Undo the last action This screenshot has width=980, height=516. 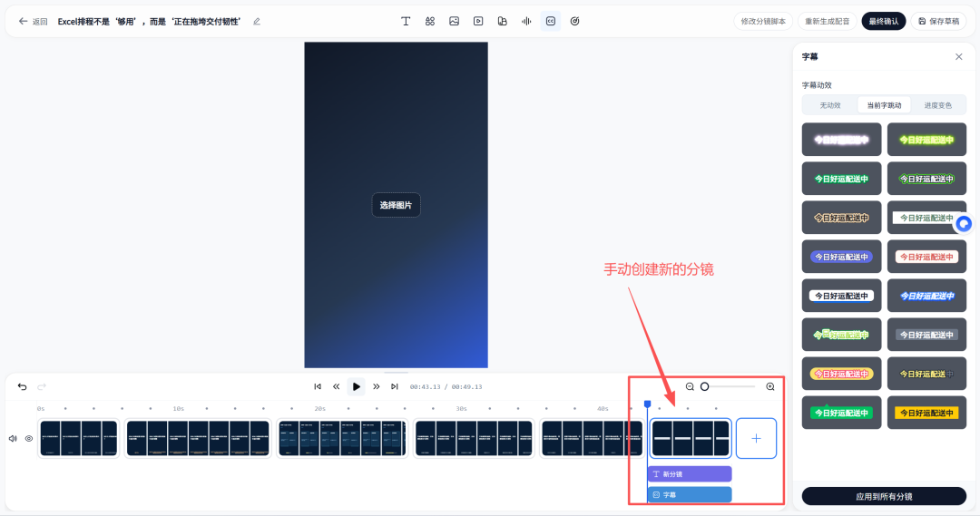pyautogui.click(x=23, y=386)
